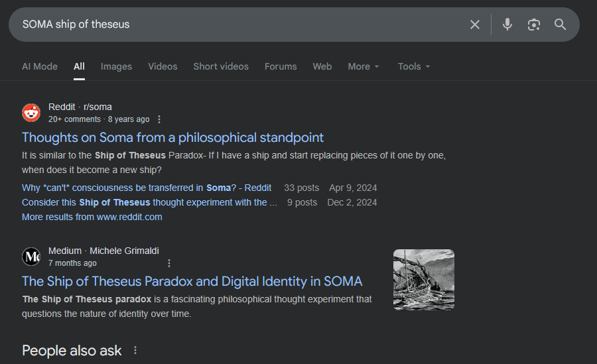Clear the search box with X icon
The height and width of the screenshot is (364, 597).
point(475,25)
